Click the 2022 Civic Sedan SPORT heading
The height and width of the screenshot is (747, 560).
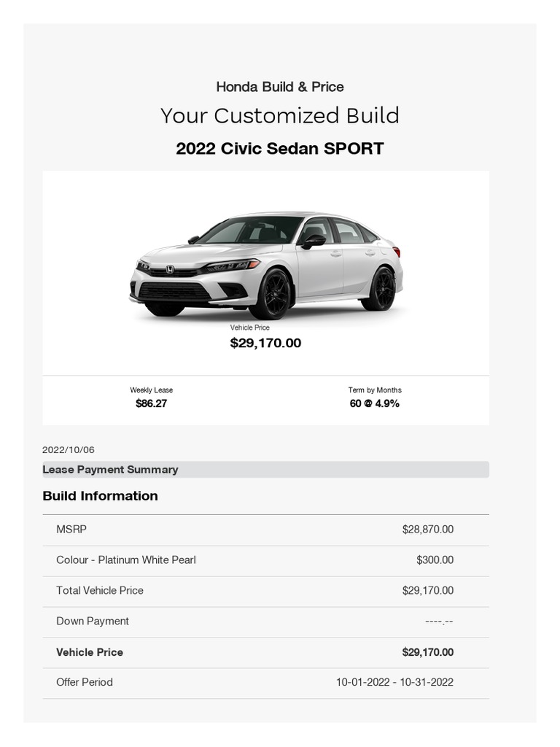coord(280,149)
